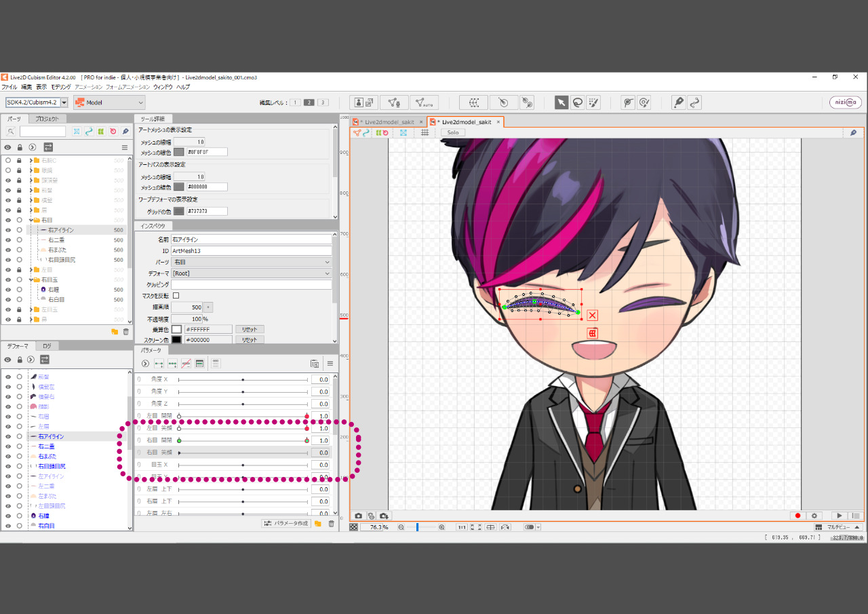The height and width of the screenshot is (614, 868).
Task: Open the モデリング menu
Action: click(60, 87)
